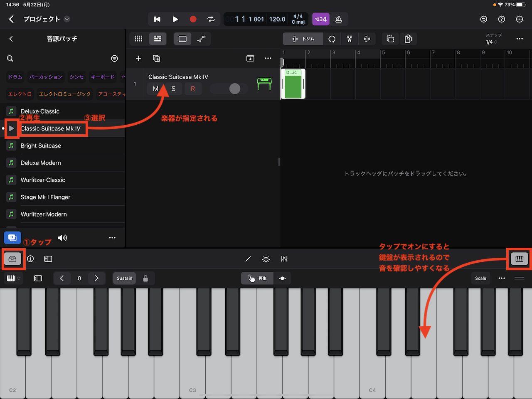Select ドラム category tag
The image size is (532, 399).
[15, 77]
